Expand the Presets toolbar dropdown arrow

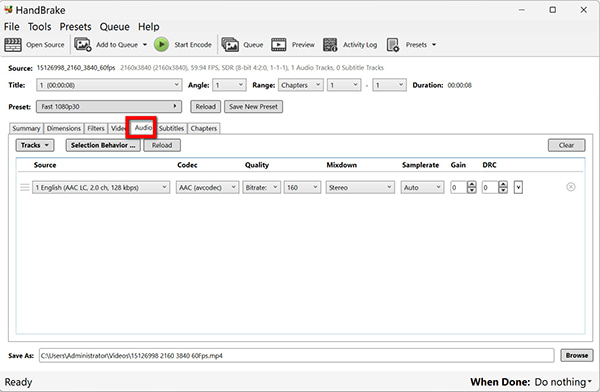point(434,45)
